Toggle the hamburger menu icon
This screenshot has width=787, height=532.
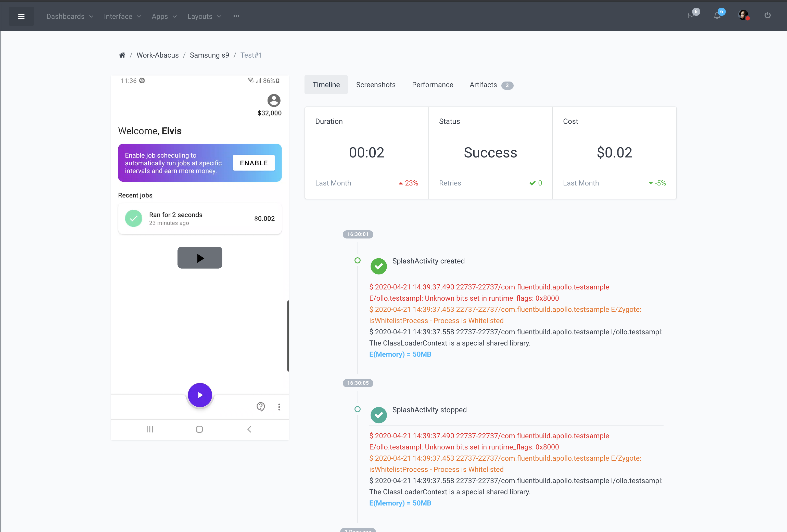point(21,16)
